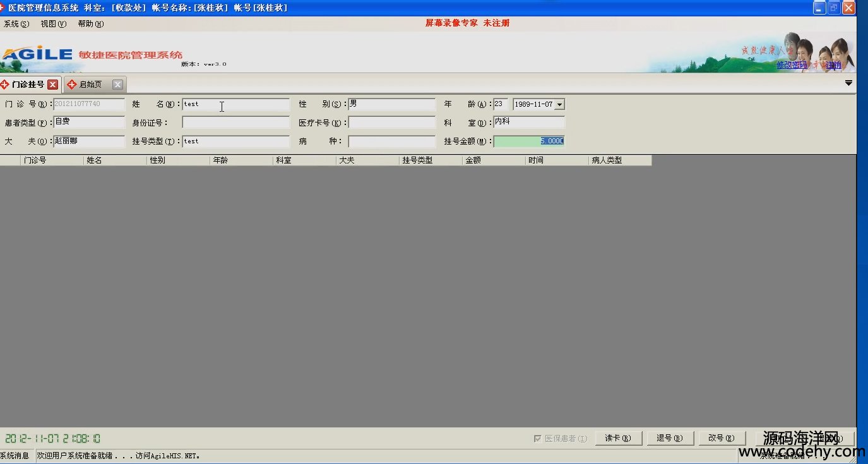Click the 读卡 button

tap(618, 438)
